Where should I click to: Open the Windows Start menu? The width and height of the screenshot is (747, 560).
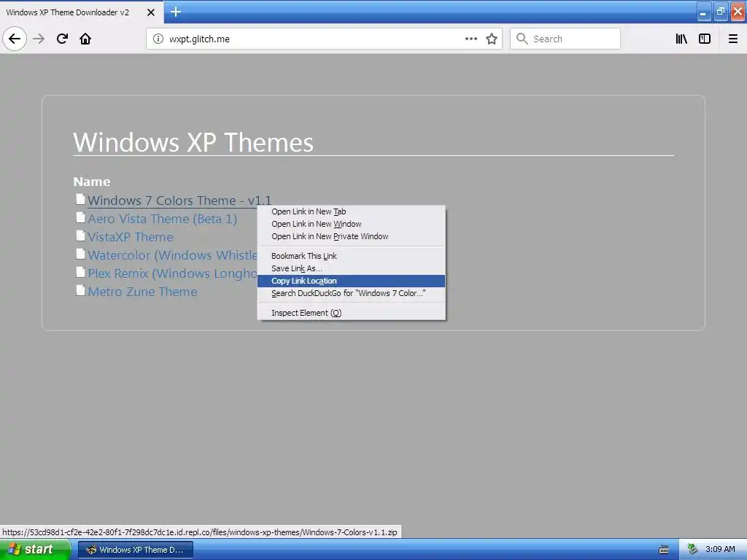(35, 550)
